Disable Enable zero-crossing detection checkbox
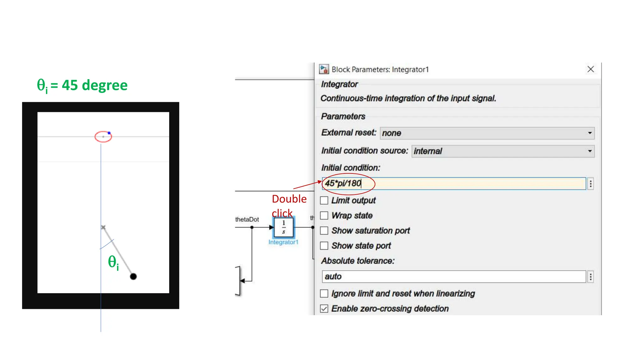This screenshot has height=362, width=644. [x=324, y=309]
